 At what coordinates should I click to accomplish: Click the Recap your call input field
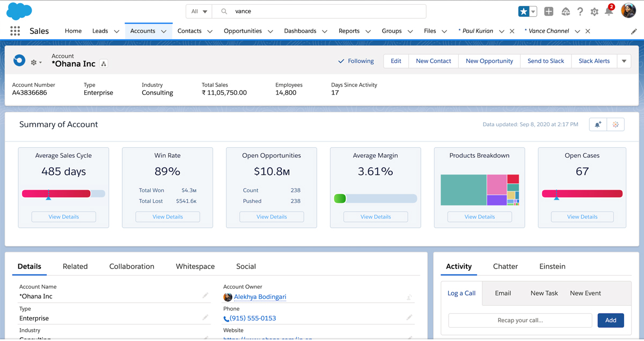(520, 321)
